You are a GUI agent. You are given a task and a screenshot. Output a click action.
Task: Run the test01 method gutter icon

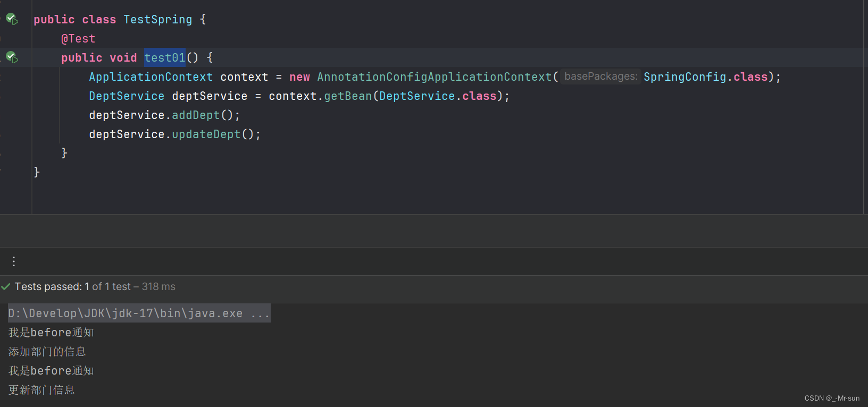pyautogui.click(x=12, y=57)
